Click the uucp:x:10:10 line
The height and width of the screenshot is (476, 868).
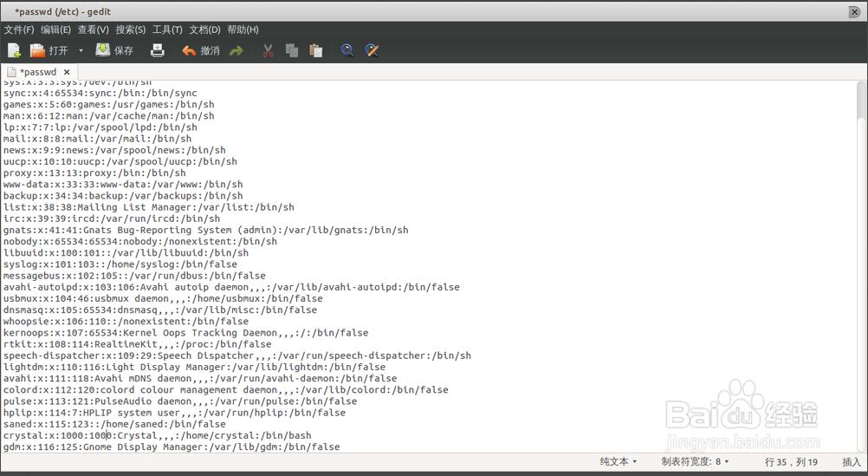click(x=120, y=161)
